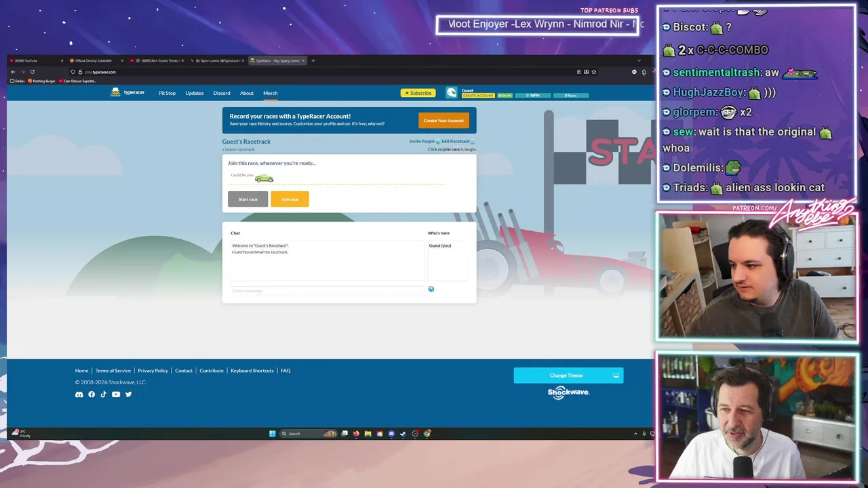Click the browser back arrow

tap(13, 72)
